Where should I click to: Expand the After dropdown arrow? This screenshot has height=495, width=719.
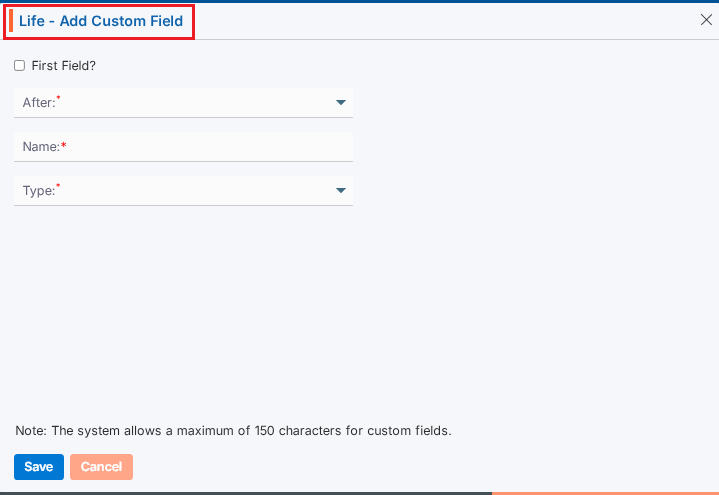[340, 102]
